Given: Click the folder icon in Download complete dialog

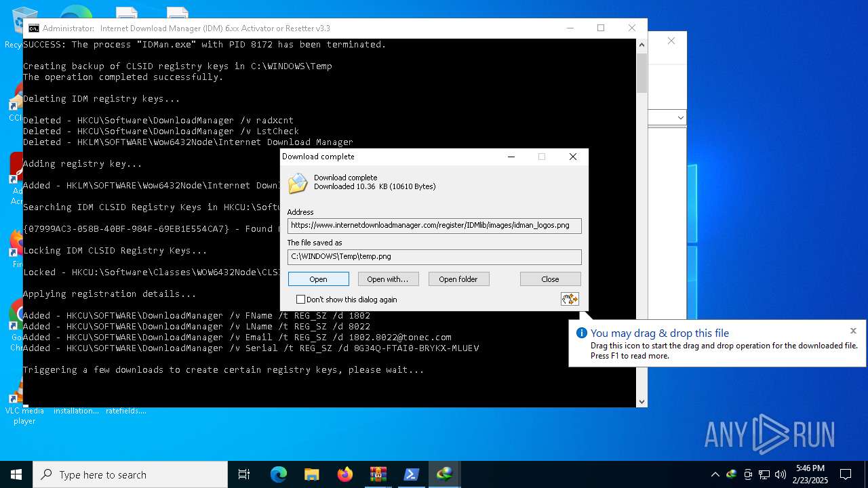Looking at the screenshot, I should pos(298,184).
